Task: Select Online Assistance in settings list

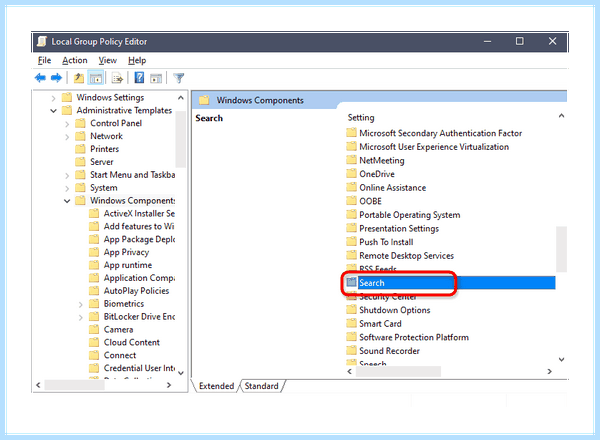Action: coord(393,187)
